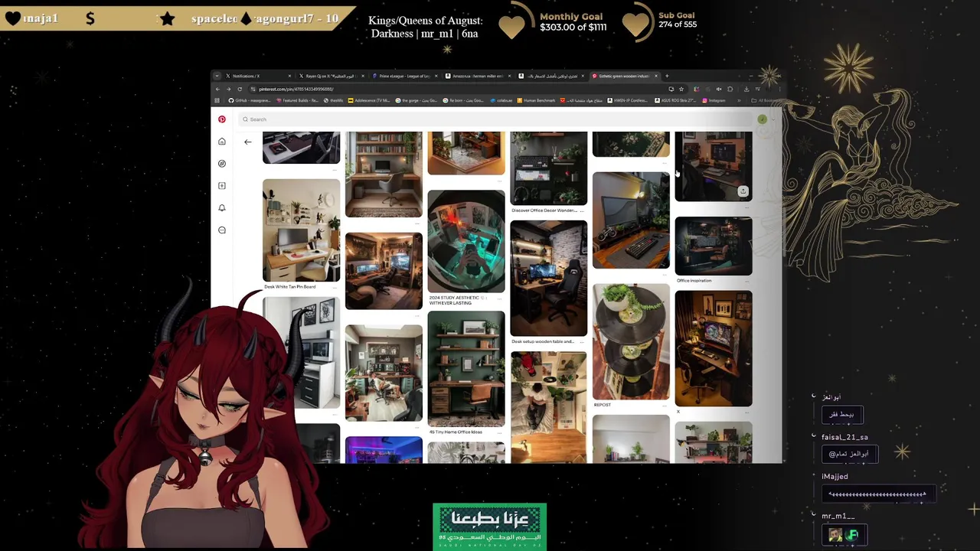Open more options under Desk White Tan Pin Board
Image resolution: width=980 pixels, height=551 pixels.
pos(335,287)
